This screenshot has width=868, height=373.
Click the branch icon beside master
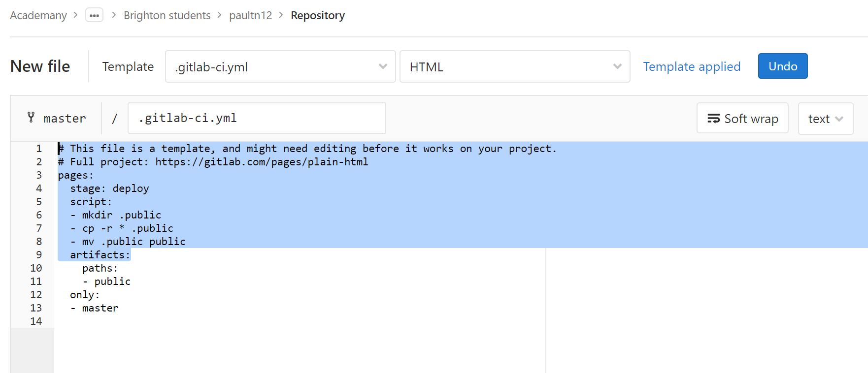[31, 118]
